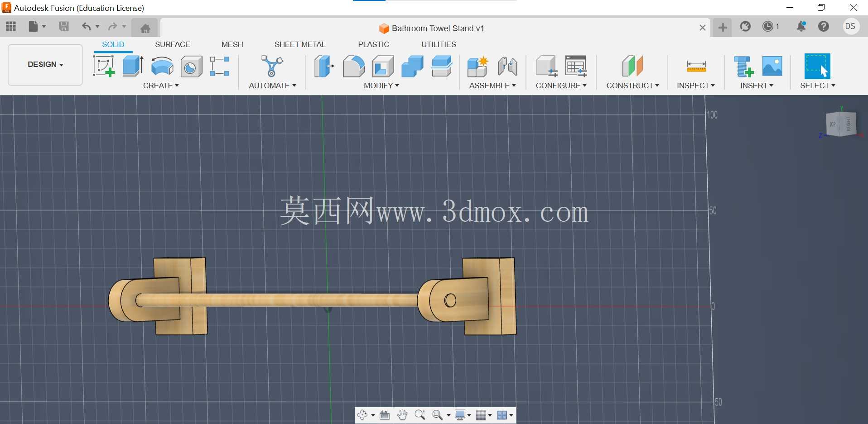Open the Help question mark
The height and width of the screenshot is (424, 868).
pyautogui.click(x=824, y=27)
